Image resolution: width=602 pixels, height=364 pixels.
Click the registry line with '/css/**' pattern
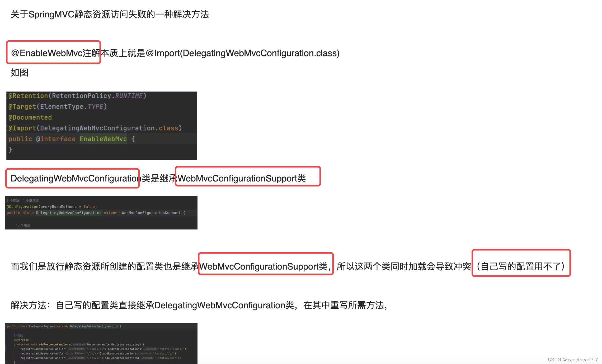101,358
